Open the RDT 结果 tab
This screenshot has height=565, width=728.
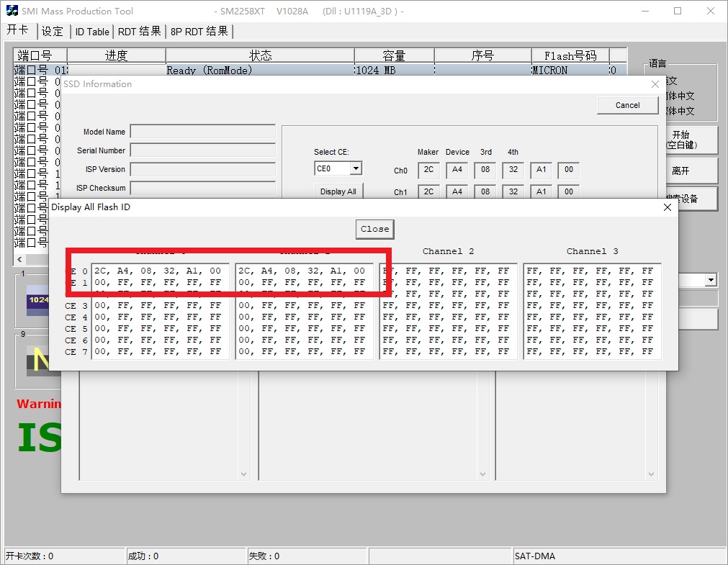[x=140, y=32]
